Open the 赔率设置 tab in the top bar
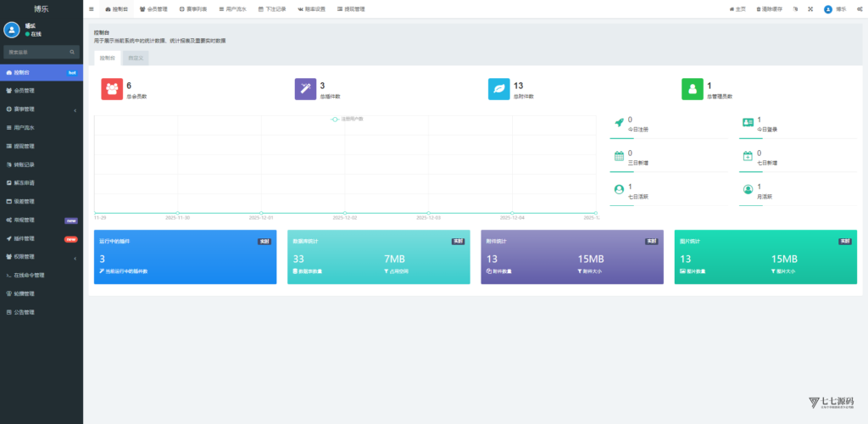This screenshot has height=424, width=868. point(311,9)
